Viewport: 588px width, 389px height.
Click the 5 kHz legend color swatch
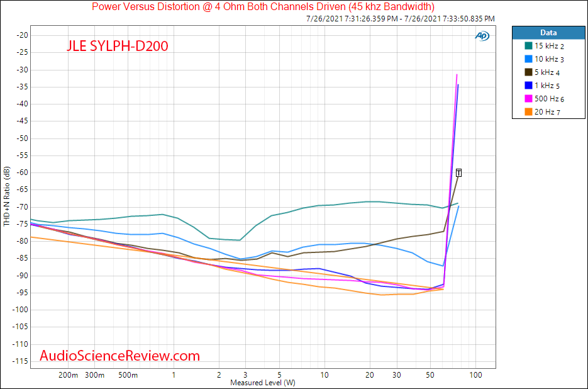pyautogui.click(x=528, y=72)
